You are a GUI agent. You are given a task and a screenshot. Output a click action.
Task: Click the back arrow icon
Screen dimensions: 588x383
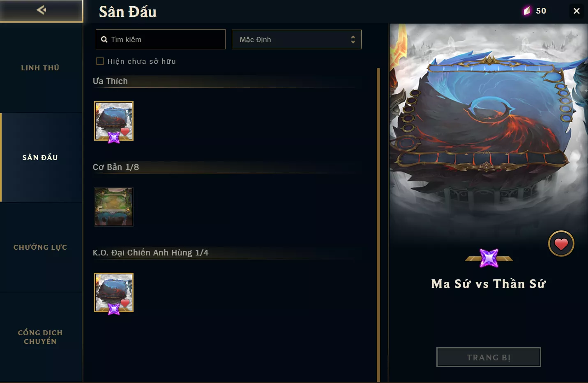click(x=41, y=10)
